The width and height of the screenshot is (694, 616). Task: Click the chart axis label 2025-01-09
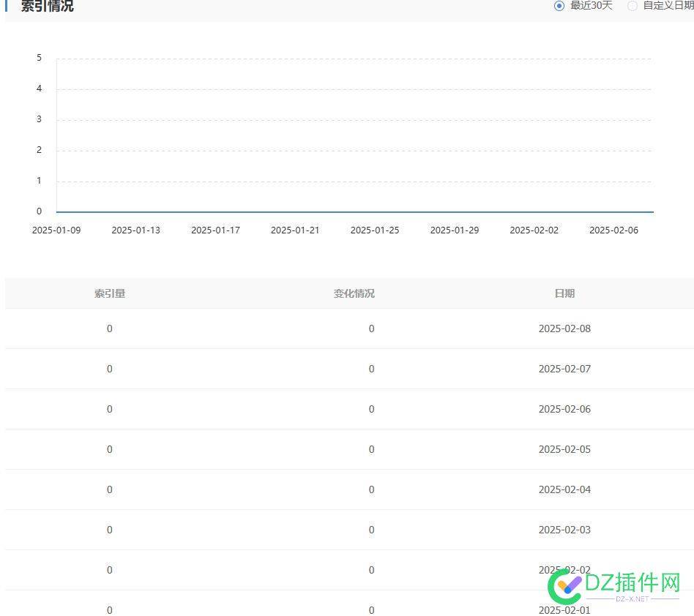(x=56, y=230)
